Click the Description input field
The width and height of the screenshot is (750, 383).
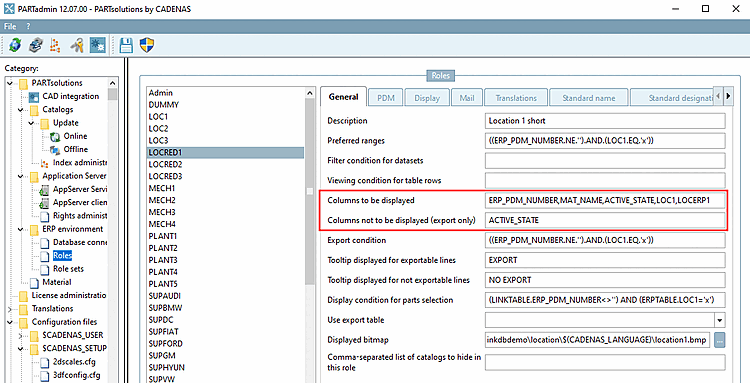click(x=605, y=121)
